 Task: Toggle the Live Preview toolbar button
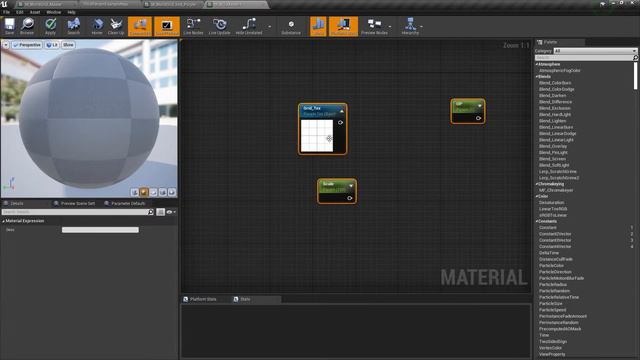(x=167, y=26)
